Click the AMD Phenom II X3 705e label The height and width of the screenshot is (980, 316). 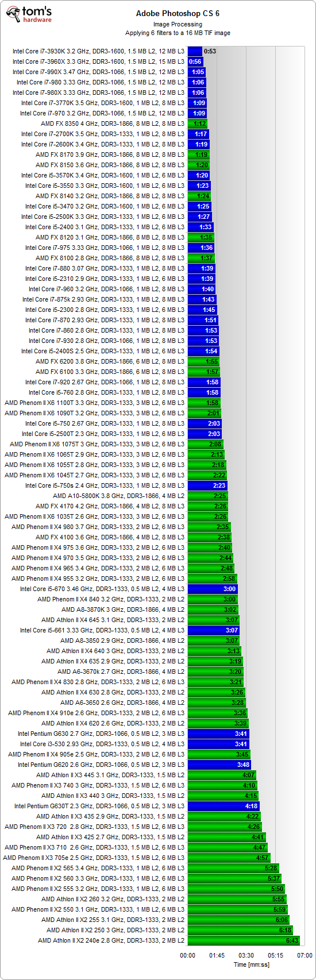pos(94,858)
